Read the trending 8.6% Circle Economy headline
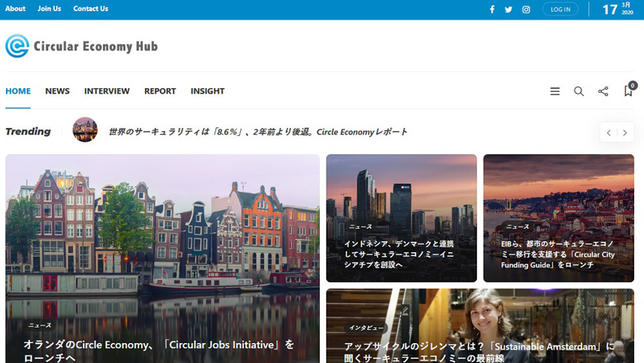 pos(258,132)
